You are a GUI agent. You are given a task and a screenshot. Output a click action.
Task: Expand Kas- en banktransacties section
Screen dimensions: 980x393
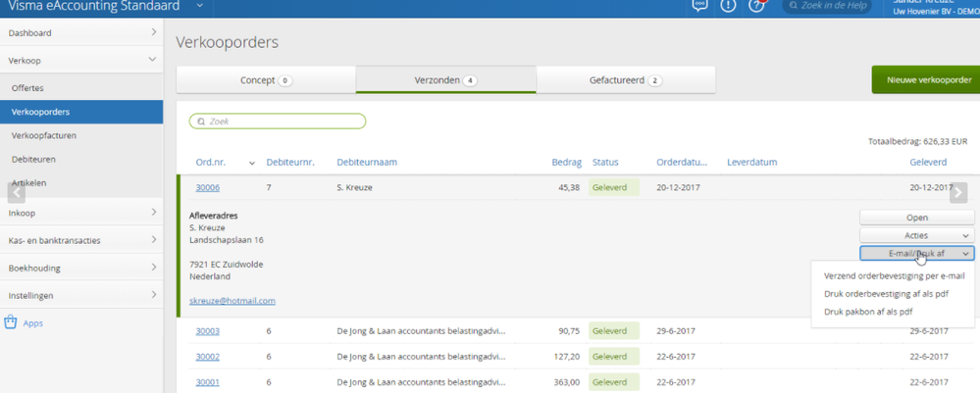pyautogui.click(x=81, y=240)
